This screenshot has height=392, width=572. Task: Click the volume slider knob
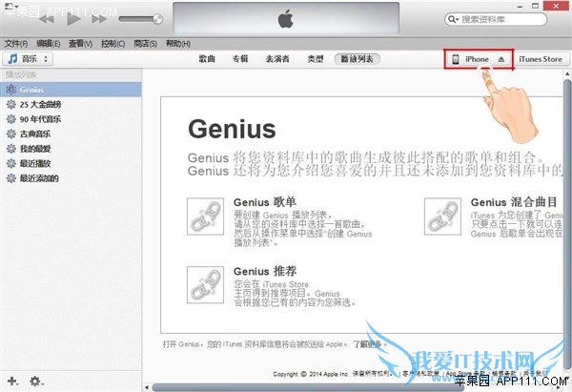[157, 19]
